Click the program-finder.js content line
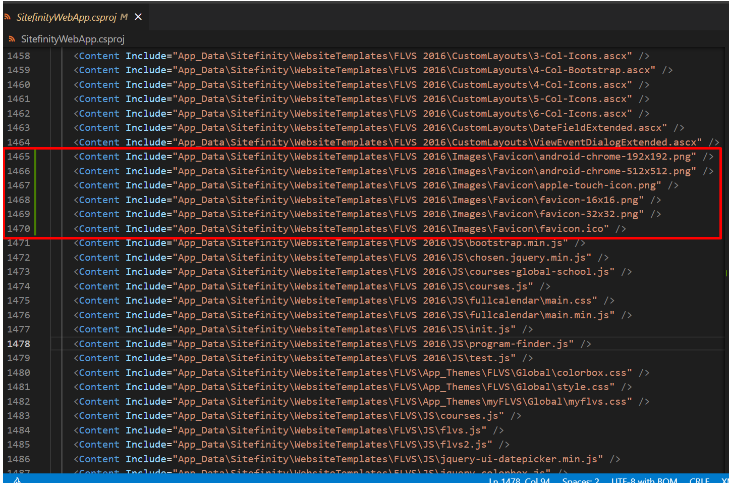 tap(332, 344)
